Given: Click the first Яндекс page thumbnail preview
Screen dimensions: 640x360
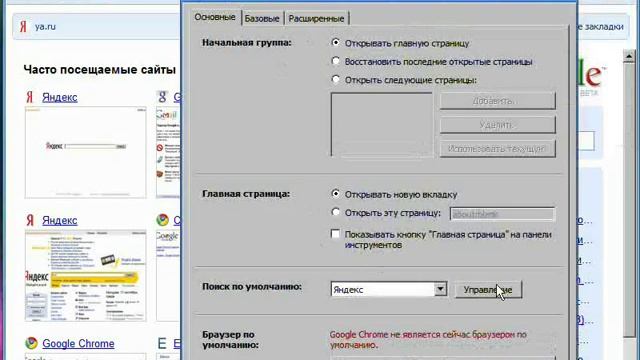Looking at the screenshot, I should 85,152.
